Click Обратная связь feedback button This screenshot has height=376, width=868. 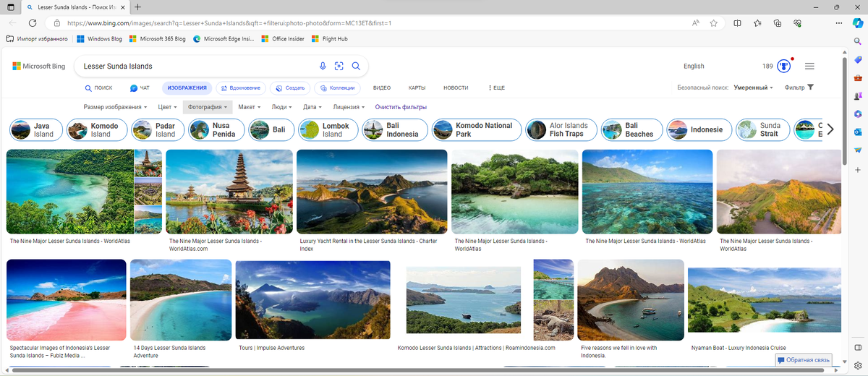coord(803,359)
